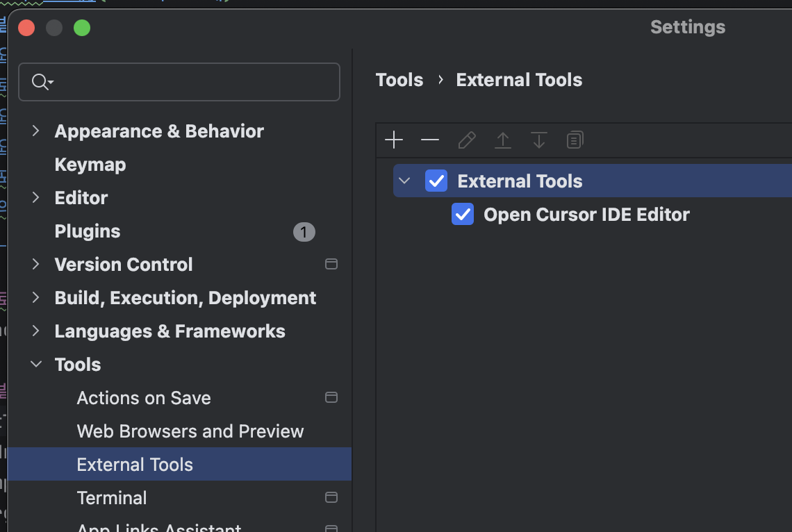The height and width of the screenshot is (532, 792).
Task: Click Tools in the breadcrumb path
Action: coord(399,80)
